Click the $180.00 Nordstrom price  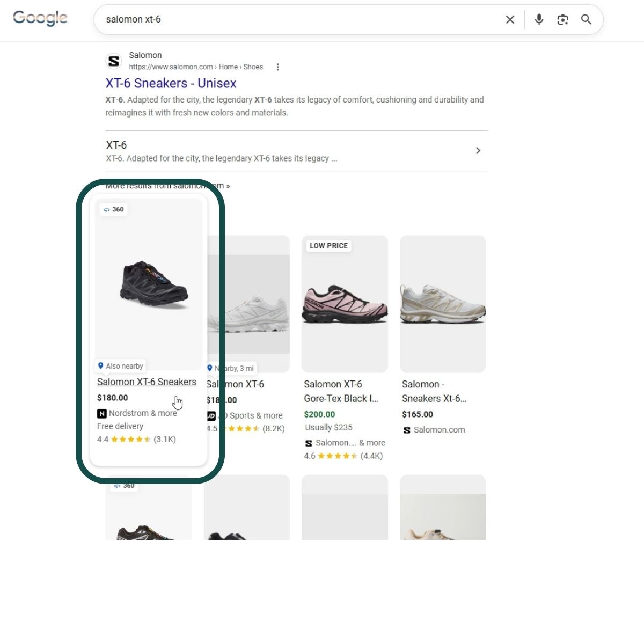[113, 398]
